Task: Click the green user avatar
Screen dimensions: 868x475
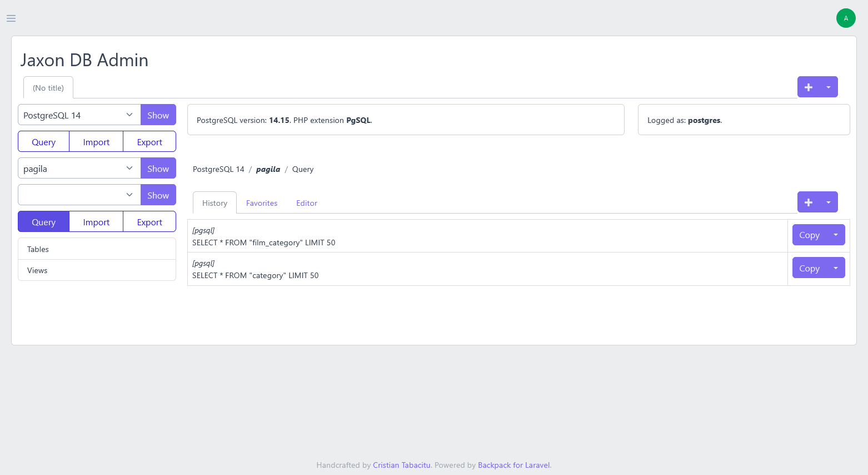Action: click(x=846, y=18)
